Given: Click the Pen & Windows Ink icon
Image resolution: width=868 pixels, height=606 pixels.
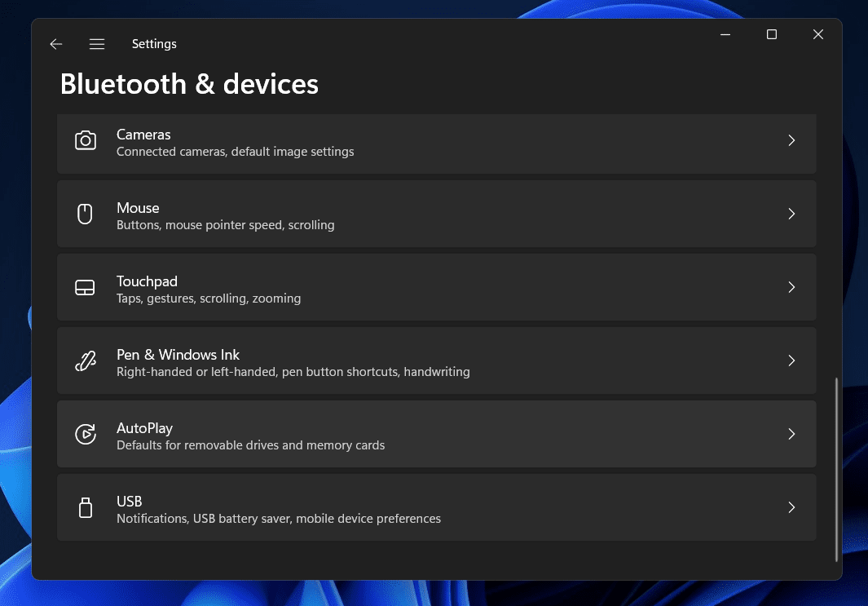Looking at the screenshot, I should pos(86,361).
